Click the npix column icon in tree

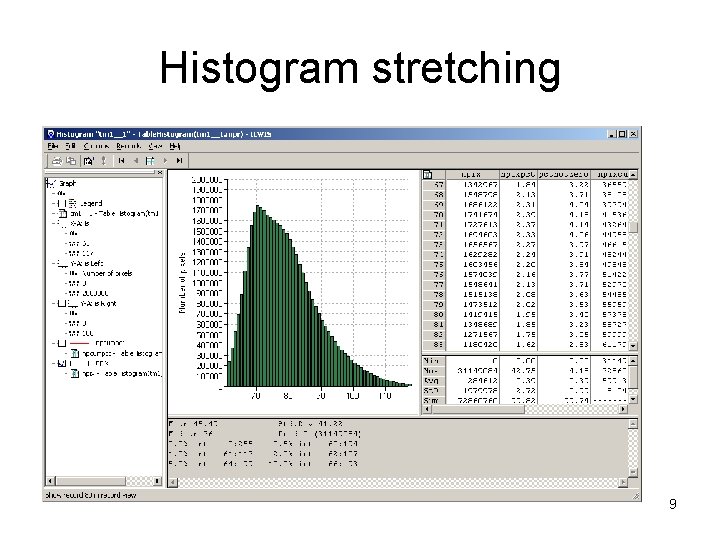[x=75, y=374]
